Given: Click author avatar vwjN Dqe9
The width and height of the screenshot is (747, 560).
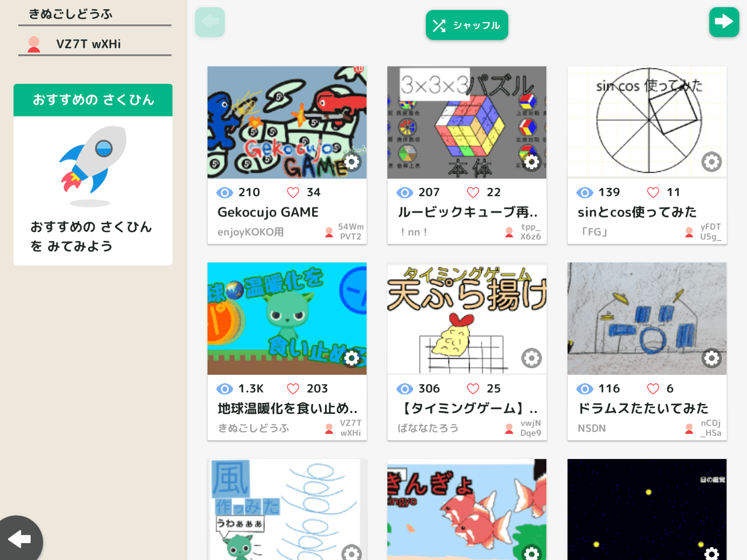Looking at the screenshot, I should (509, 428).
